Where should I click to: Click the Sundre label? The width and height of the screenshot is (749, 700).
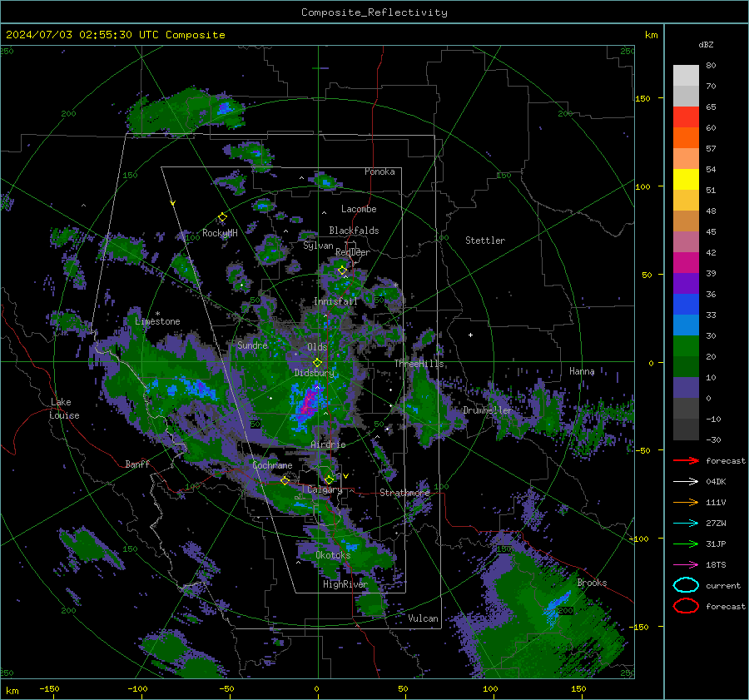click(252, 345)
